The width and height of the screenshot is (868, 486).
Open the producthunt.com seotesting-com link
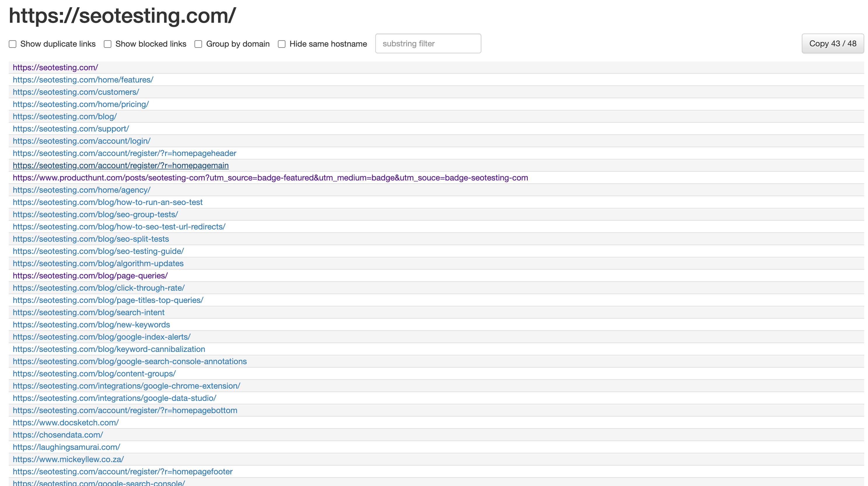click(270, 178)
